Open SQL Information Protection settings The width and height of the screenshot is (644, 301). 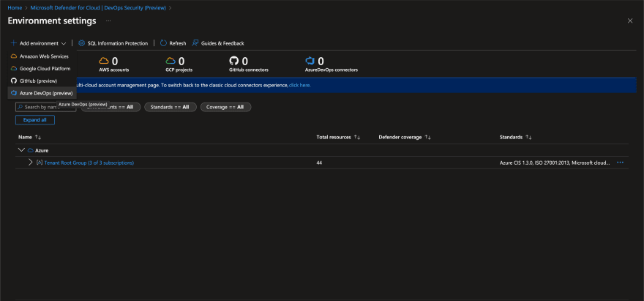point(113,43)
